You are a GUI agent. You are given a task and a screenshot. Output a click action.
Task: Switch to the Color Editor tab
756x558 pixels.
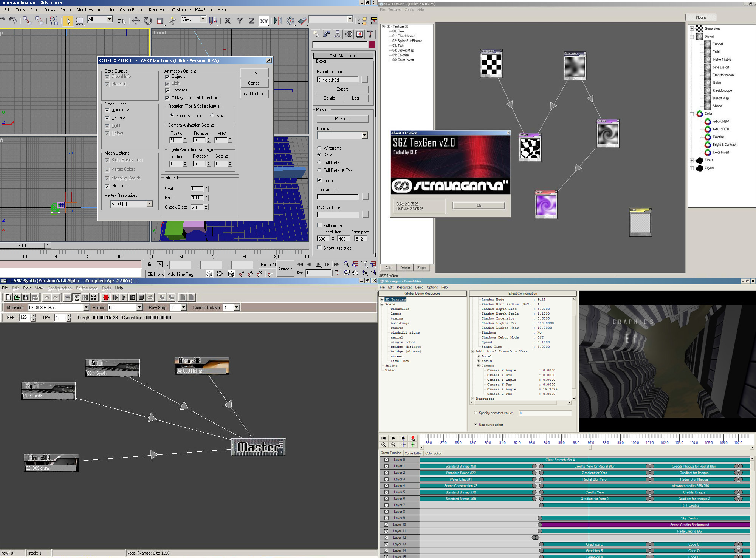click(433, 453)
